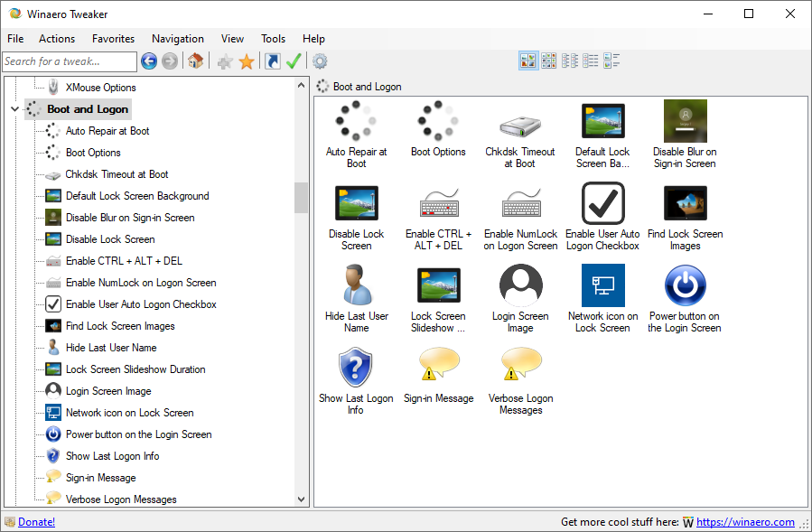812x532 pixels.
Task: Open the Favorites menu
Action: tap(113, 39)
